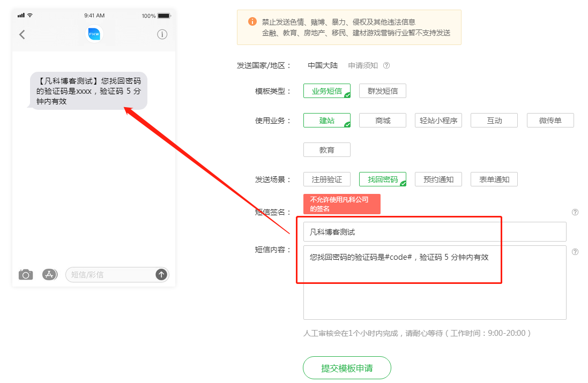Click the question mark beside 短信签名
This screenshot has width=588, height=383.
(x=575, y=212)
